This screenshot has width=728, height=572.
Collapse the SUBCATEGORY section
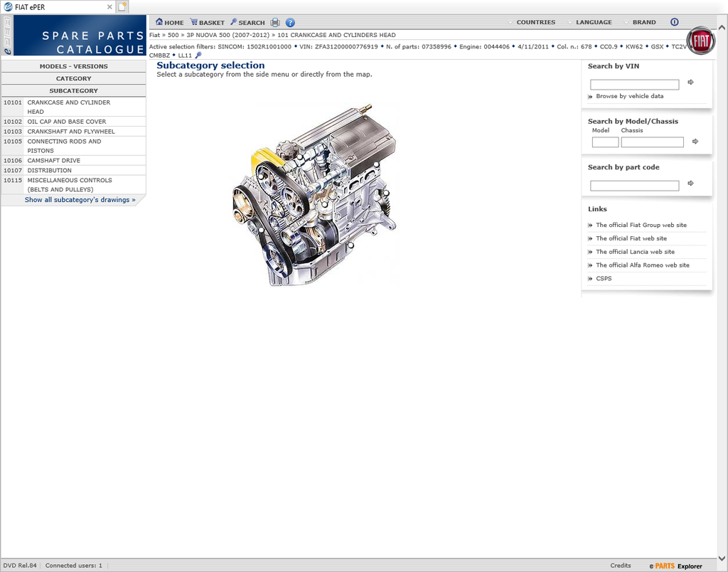pyautogui.click(x=73, y=90)
